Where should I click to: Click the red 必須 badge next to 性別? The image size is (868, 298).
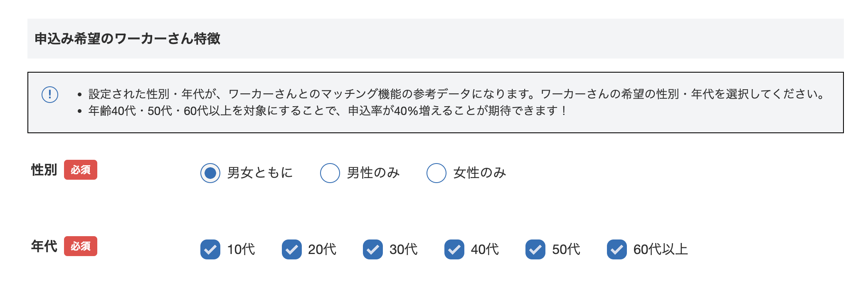coord(81,170)
